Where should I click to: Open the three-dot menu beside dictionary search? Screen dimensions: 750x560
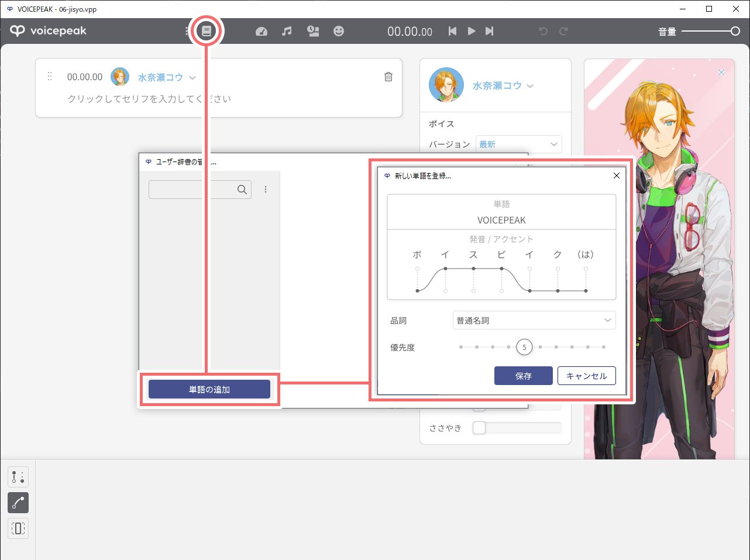[266, 190]
